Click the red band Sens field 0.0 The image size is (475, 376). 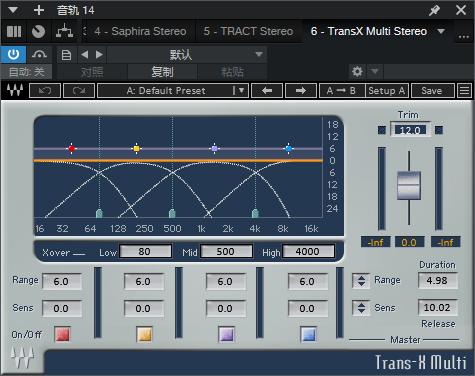62,309
